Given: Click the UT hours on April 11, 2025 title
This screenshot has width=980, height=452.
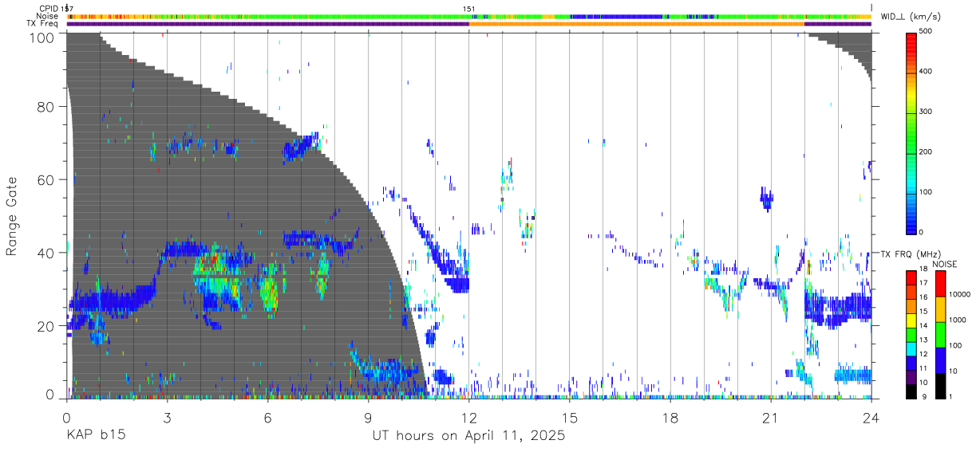Looking at the screenshot, I should (x=469, y=436).
